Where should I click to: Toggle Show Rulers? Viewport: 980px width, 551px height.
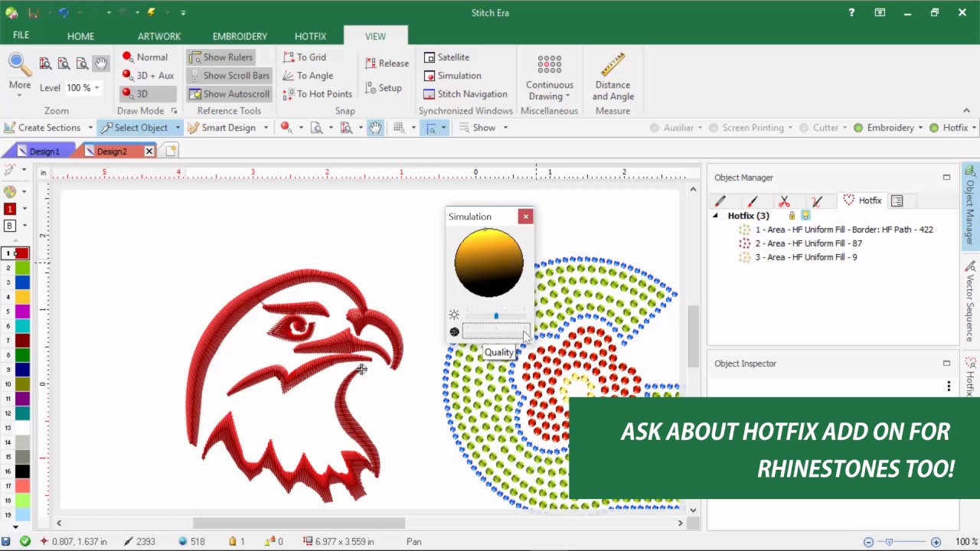[x=220, y=57]
